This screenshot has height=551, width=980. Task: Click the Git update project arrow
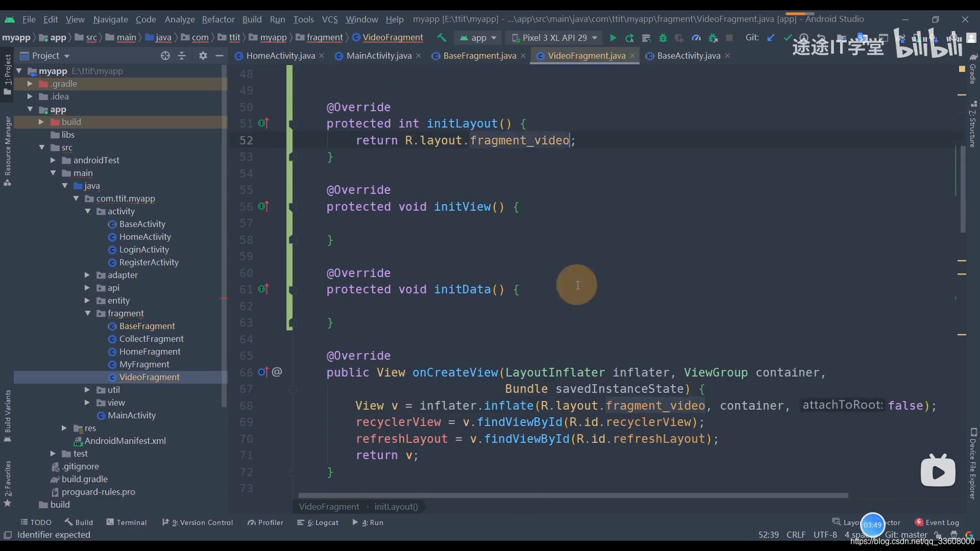coord(771,38)
